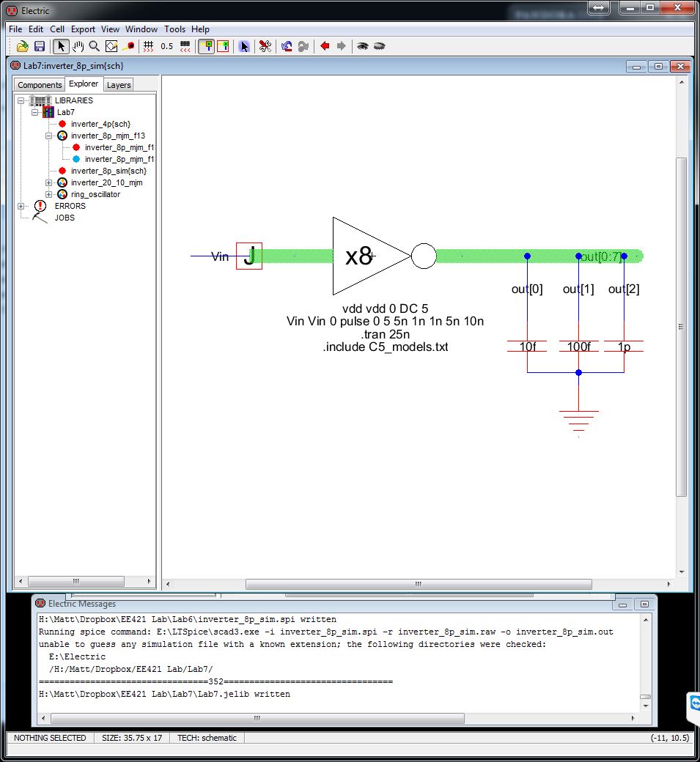Expand the ring_oscillator tree node

(x=49, y=194)
